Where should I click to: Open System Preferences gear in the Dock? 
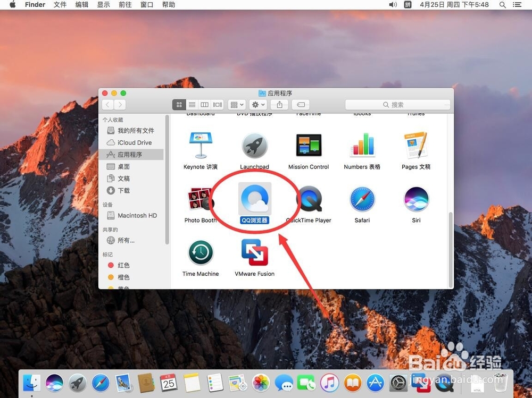tap(398, 383)
